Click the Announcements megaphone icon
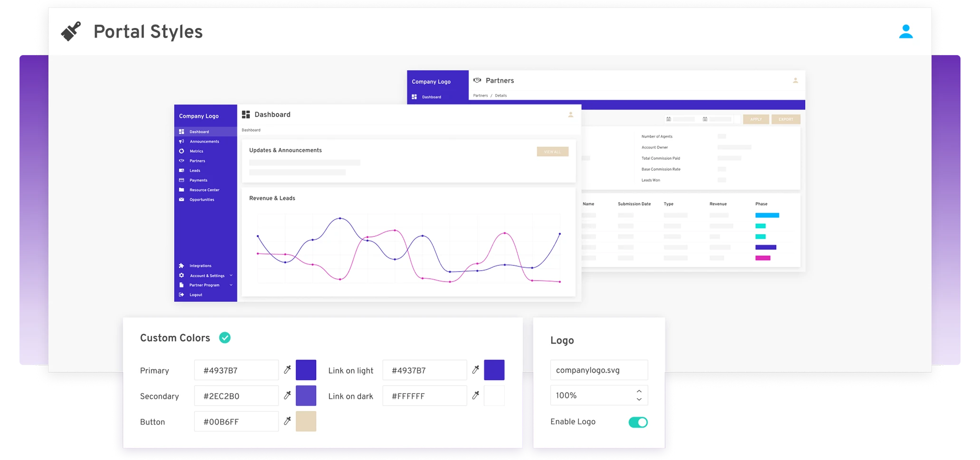980x460 pixels. click(182, 141)
